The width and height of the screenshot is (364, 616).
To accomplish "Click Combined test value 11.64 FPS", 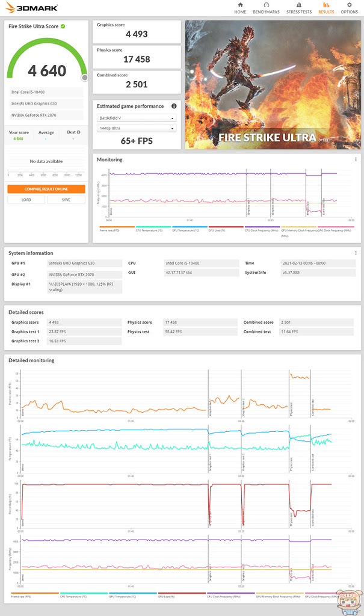I will point(316,331).
